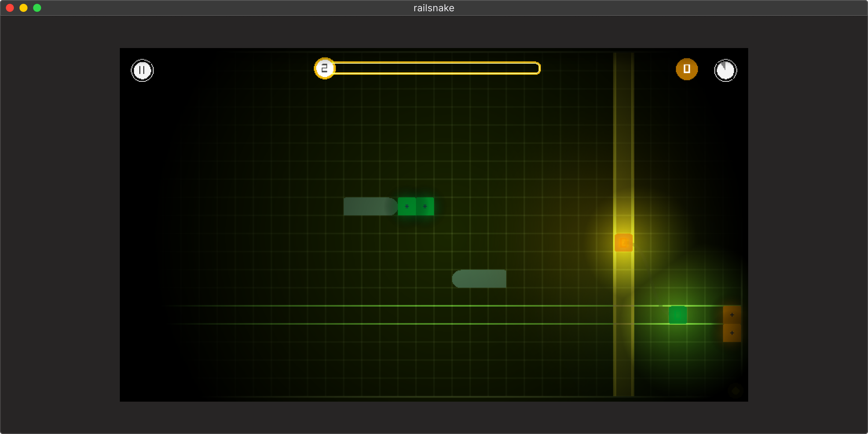Click the level 2 badge

click(324, 68)
